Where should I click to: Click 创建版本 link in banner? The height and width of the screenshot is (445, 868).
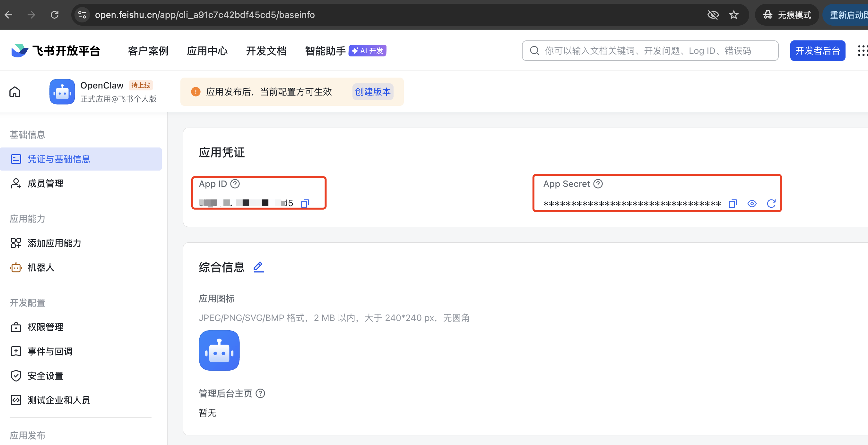coord(373,92)
